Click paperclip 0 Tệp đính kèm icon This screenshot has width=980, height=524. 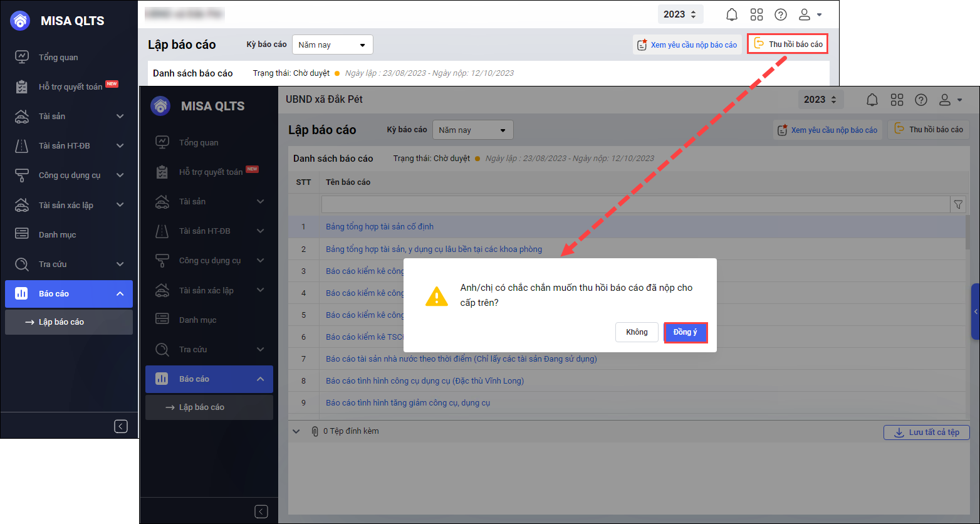[315, 431]
